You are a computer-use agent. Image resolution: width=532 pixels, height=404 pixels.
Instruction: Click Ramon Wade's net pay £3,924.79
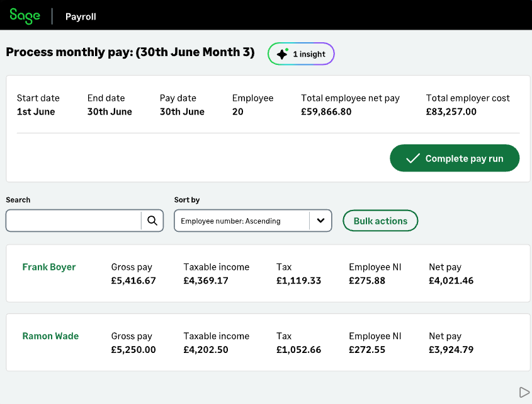tap(451, 349)
